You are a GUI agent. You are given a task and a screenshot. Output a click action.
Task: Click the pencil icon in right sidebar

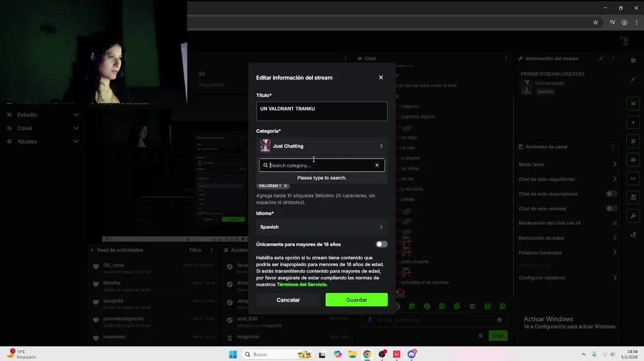point(633,79)
